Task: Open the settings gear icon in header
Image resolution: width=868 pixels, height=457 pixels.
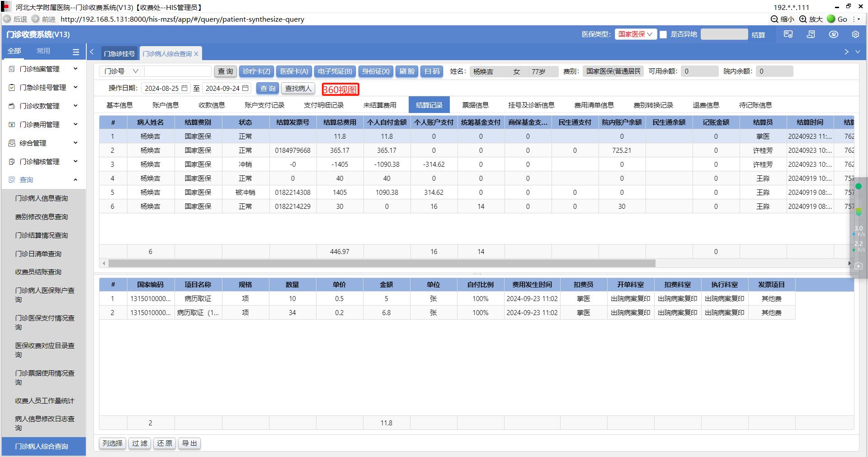Action: [855, 34]
